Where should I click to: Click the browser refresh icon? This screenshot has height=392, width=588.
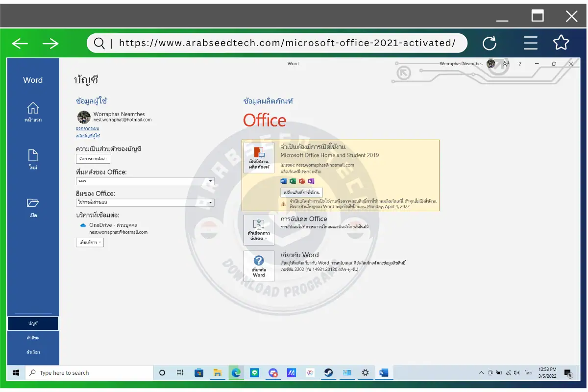point(489,44)
